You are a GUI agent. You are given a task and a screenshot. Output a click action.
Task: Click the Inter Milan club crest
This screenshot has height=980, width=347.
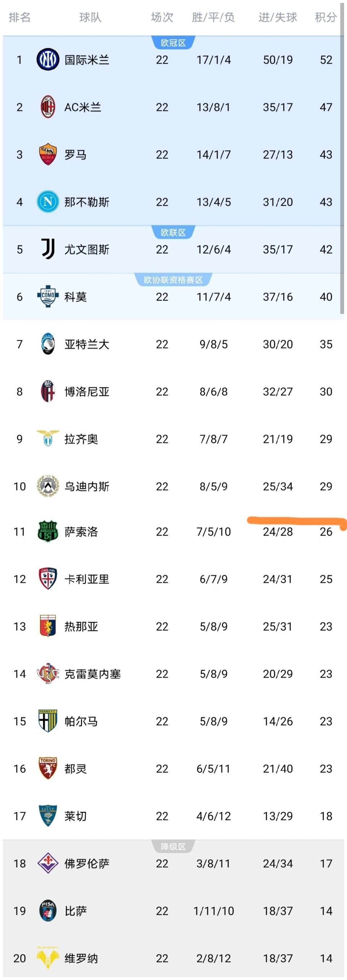coord(48,60)
